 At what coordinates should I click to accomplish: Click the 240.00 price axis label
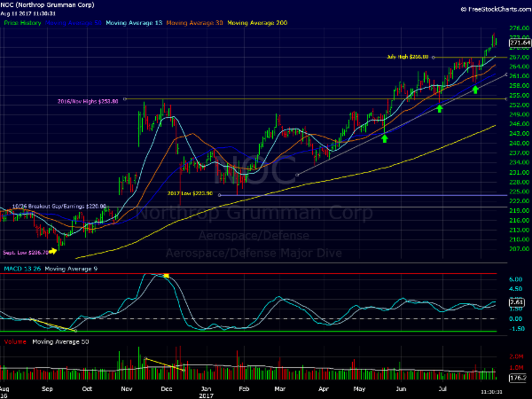pos(520,143)
